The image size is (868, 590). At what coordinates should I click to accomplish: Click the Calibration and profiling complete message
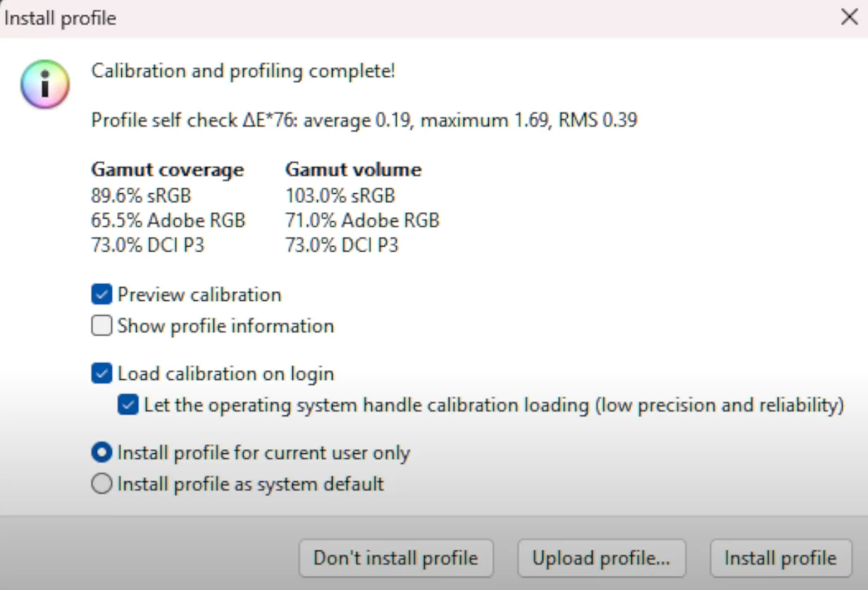coord(242,70)
